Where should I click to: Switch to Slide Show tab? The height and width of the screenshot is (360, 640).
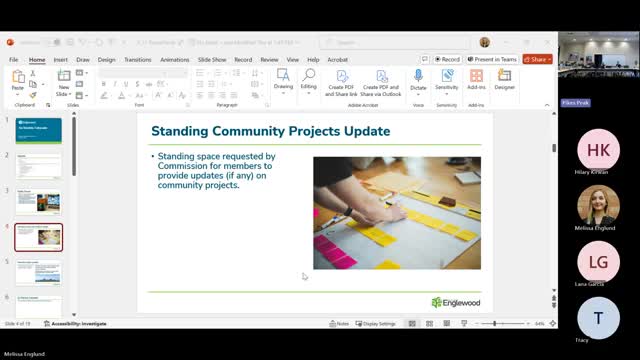[x=212, y=60]
